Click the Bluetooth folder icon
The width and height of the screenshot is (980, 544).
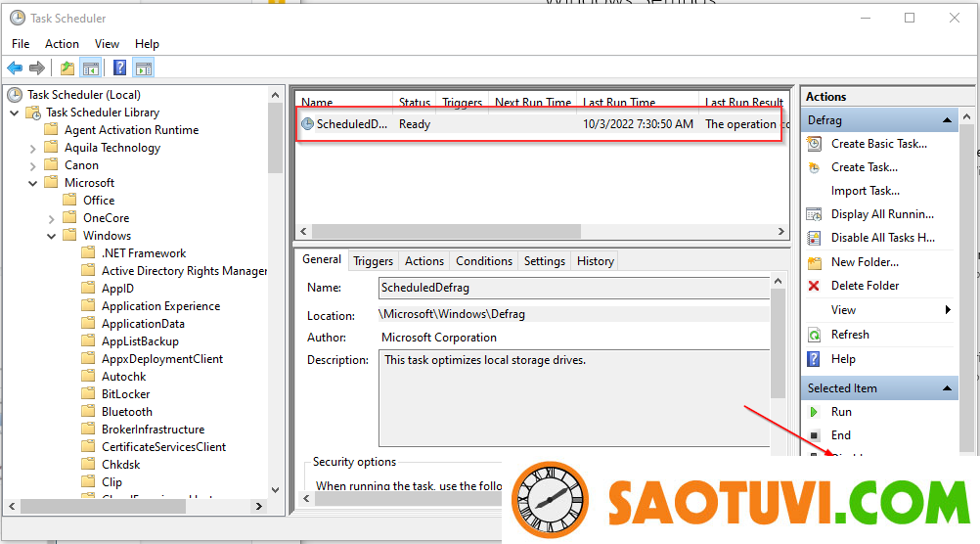88,412
